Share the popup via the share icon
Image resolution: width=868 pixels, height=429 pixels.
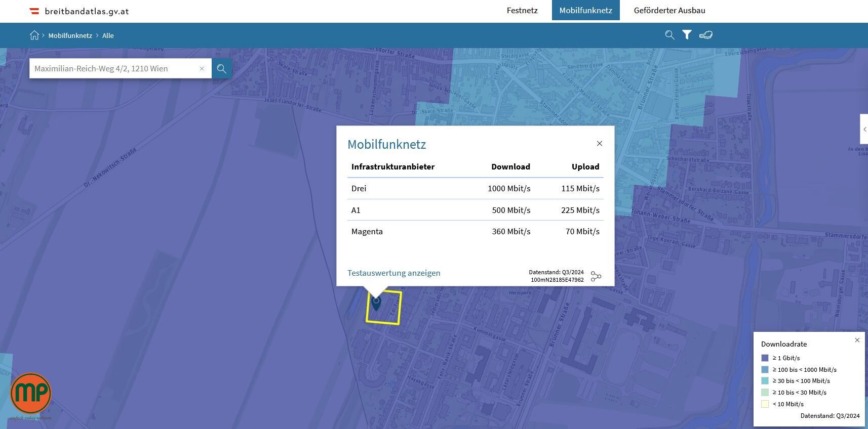pyautogui.click(x=596, y=276)
